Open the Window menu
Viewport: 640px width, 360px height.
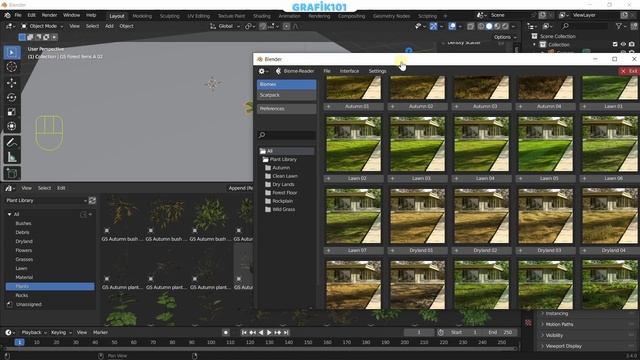(x=71, y=15)
